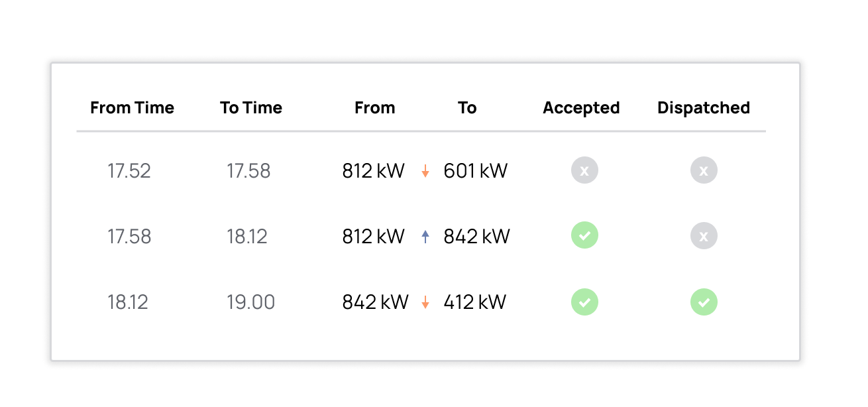Select the 17.52 from-time cell
Screen dimensions: 868x407
(129, 171)
